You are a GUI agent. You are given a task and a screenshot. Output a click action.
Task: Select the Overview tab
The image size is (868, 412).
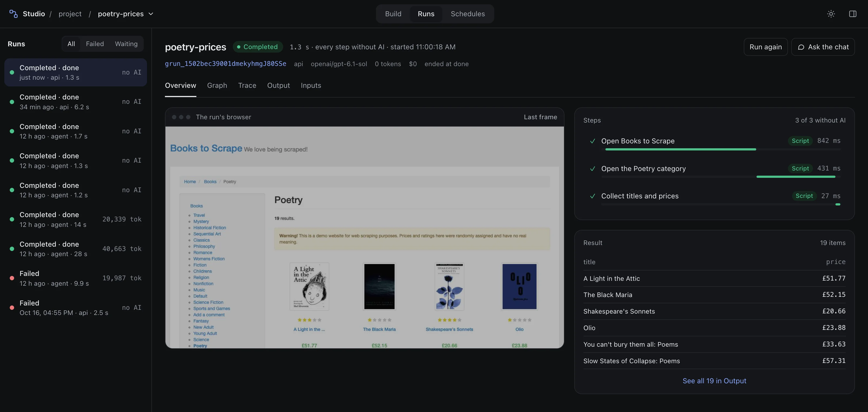180,85
